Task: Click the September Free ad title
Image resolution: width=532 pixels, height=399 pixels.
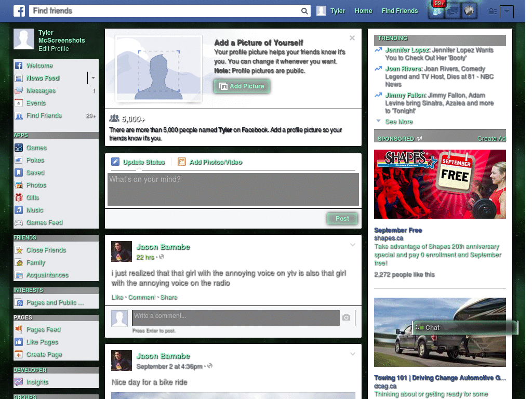Action: (x=398, y=230)
